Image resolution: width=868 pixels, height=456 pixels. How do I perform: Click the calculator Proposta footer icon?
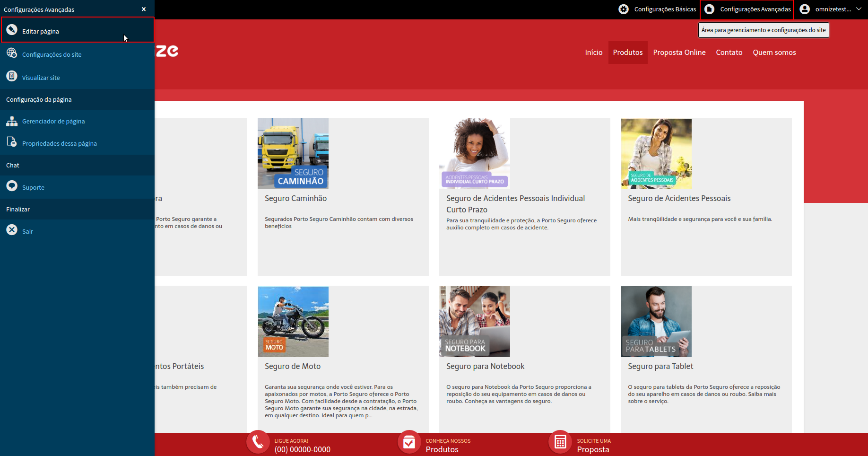tap(560, 442)
